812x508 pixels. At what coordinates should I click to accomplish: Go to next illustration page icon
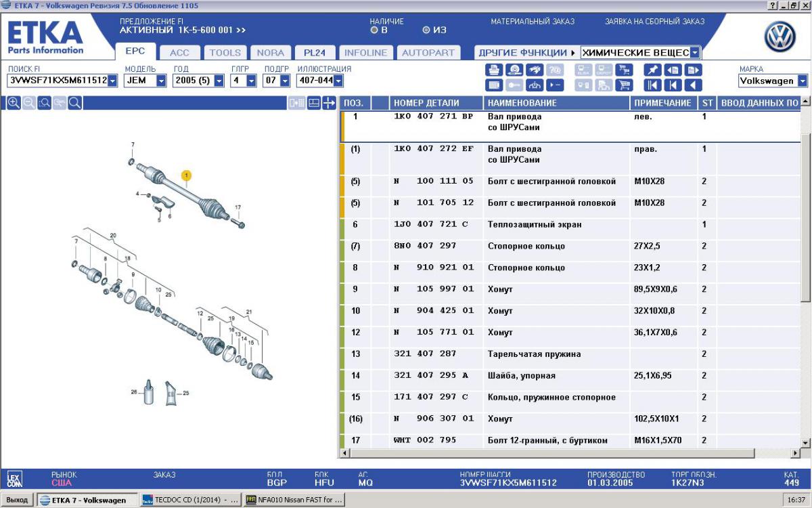694,70
